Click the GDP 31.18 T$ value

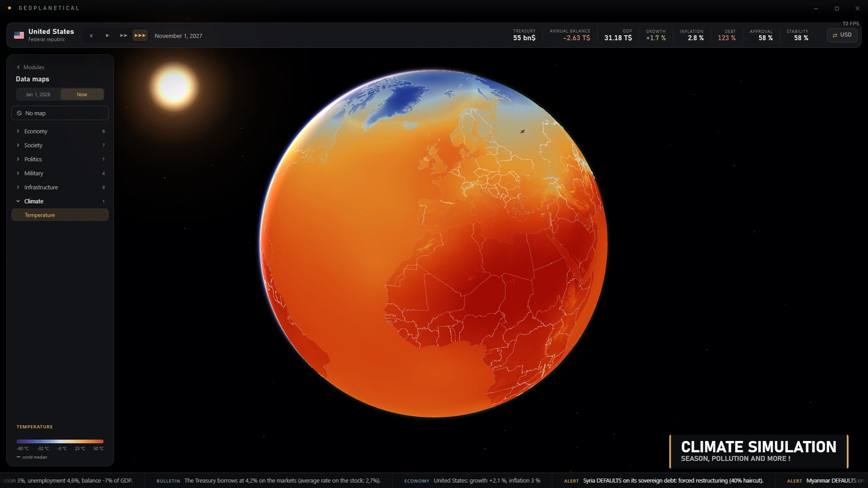click(x=618, y=38)
